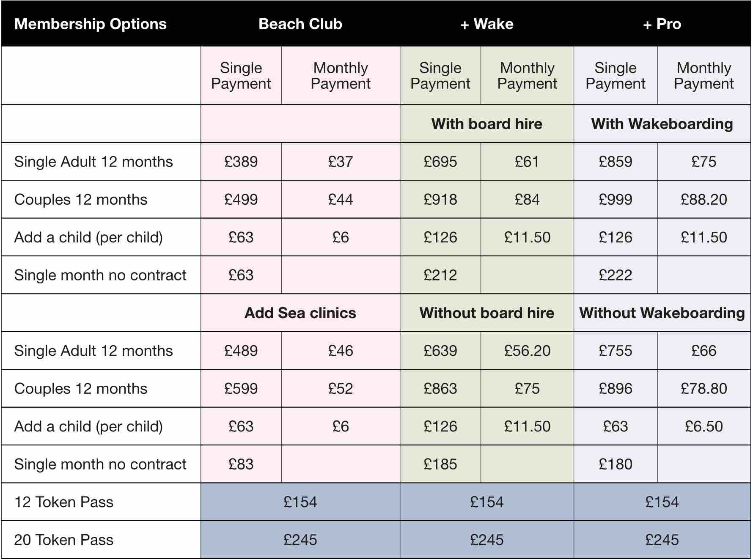Select the + Pro column header
This screenshot has height=560, width=753.
click(x=662, y=24)
